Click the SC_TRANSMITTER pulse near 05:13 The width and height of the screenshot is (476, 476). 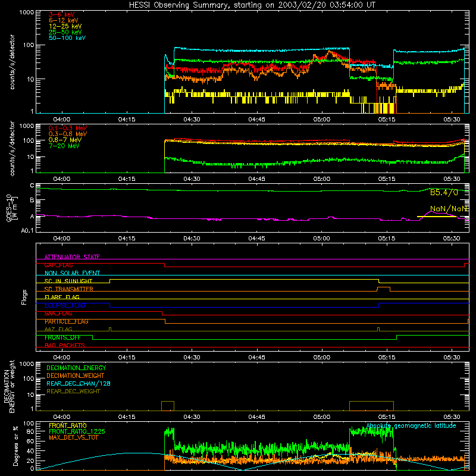tap(384, 289)
